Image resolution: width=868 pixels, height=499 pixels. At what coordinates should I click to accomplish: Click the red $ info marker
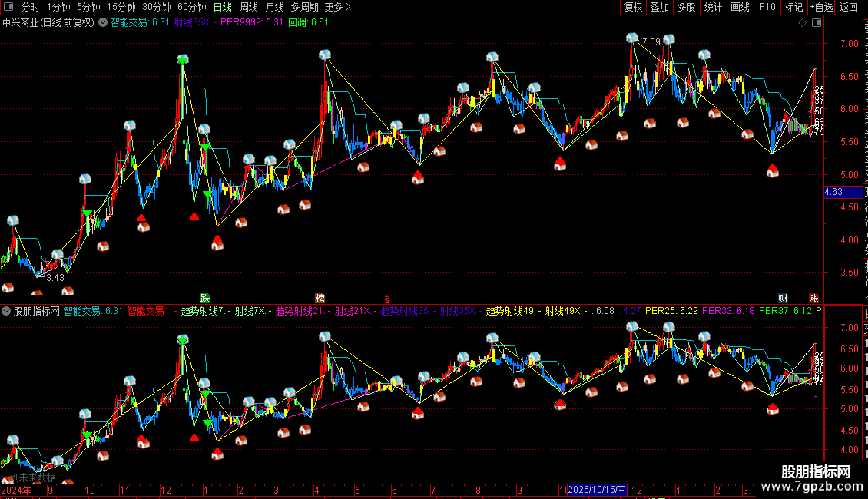tap(387, 299)
